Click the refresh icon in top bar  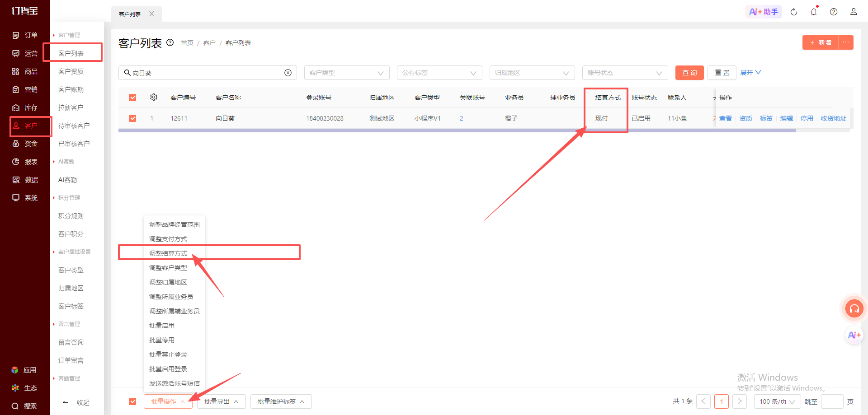pyautogui.click(x=794, y=12)
